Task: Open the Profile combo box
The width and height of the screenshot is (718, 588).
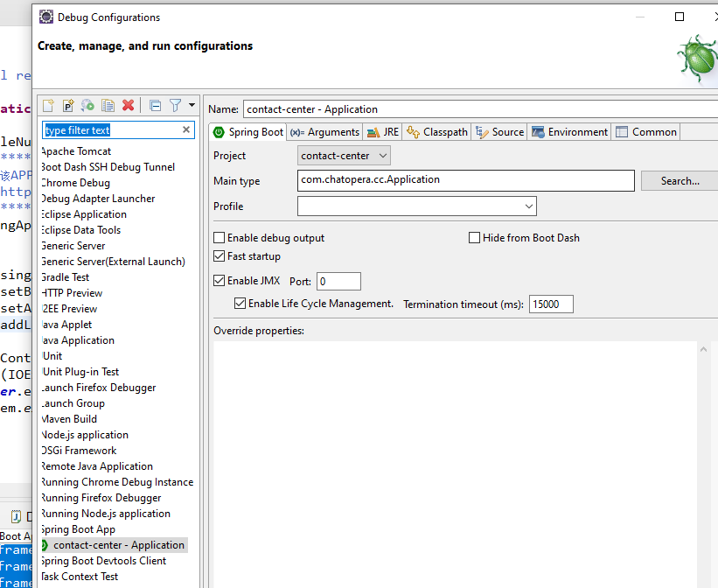Action: (x=417, y=206)
